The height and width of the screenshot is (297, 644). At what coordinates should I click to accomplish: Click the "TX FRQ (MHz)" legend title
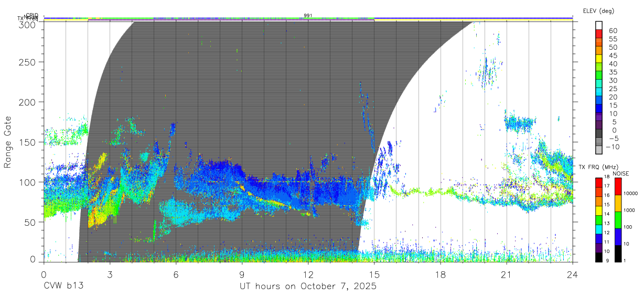pyautogui.click(x=598, y=167)
